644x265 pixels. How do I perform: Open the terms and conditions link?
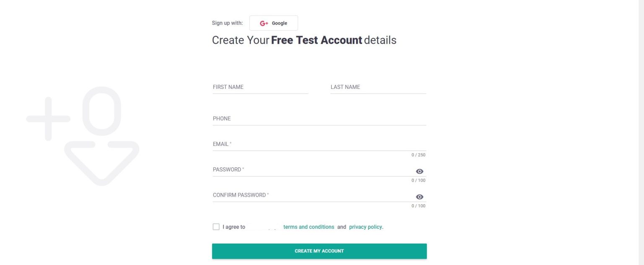pyautogui.click(x=309, y=227)
